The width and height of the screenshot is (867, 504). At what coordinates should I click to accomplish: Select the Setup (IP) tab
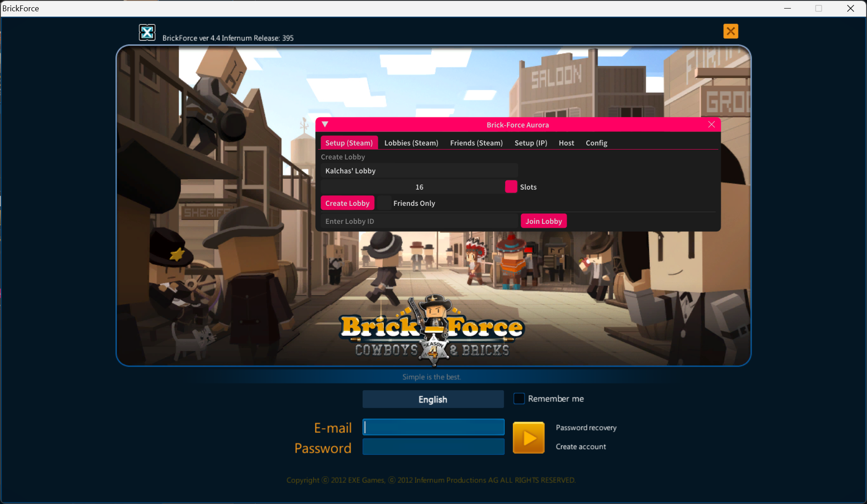tap(530, 143)
